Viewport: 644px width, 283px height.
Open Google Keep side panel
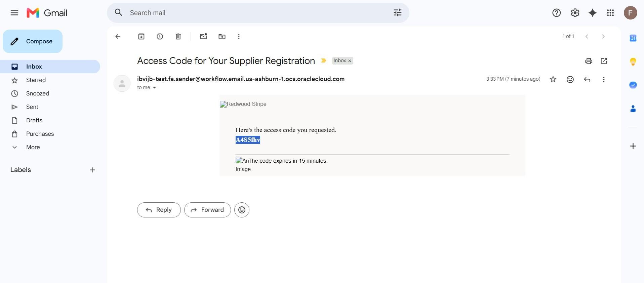pos(633,62)
